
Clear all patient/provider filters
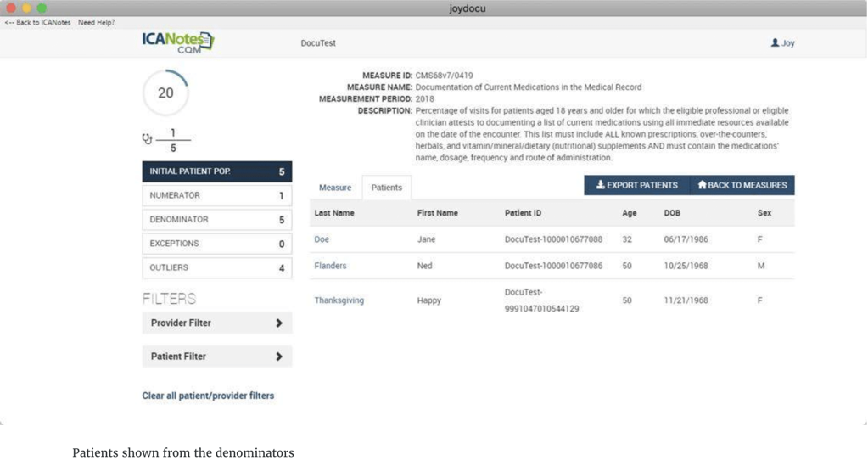click(208, 396)
